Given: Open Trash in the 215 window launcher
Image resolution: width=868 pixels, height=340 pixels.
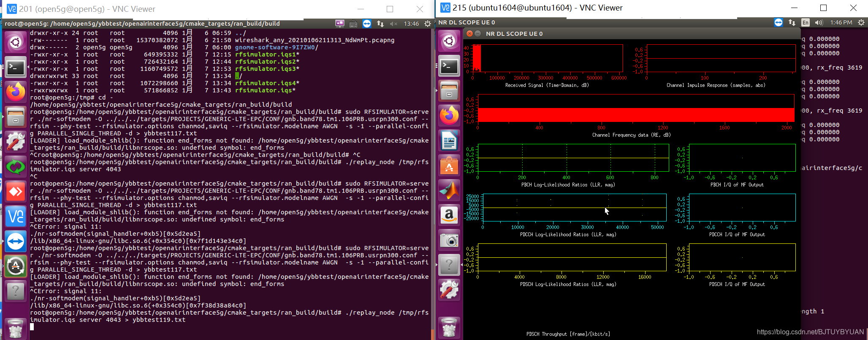Looking at the screenshot, I should (449, 327).
